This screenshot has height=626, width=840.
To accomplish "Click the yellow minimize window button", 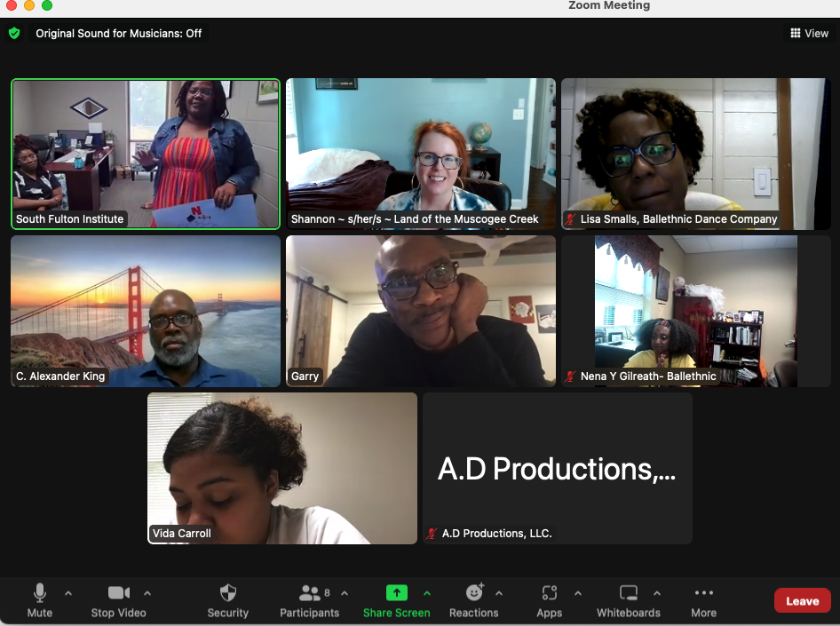I will [x=29, y=4].
